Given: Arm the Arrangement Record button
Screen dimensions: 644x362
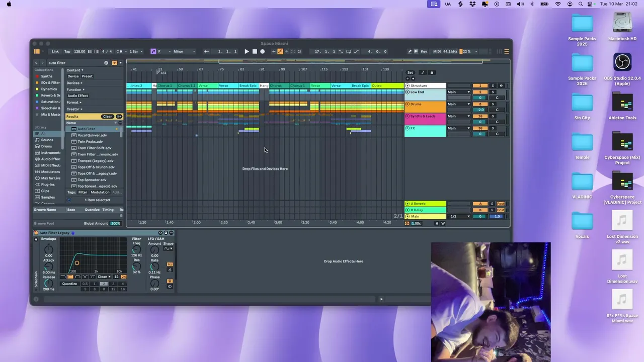Looking at the screenshot, I should [262, 51].
